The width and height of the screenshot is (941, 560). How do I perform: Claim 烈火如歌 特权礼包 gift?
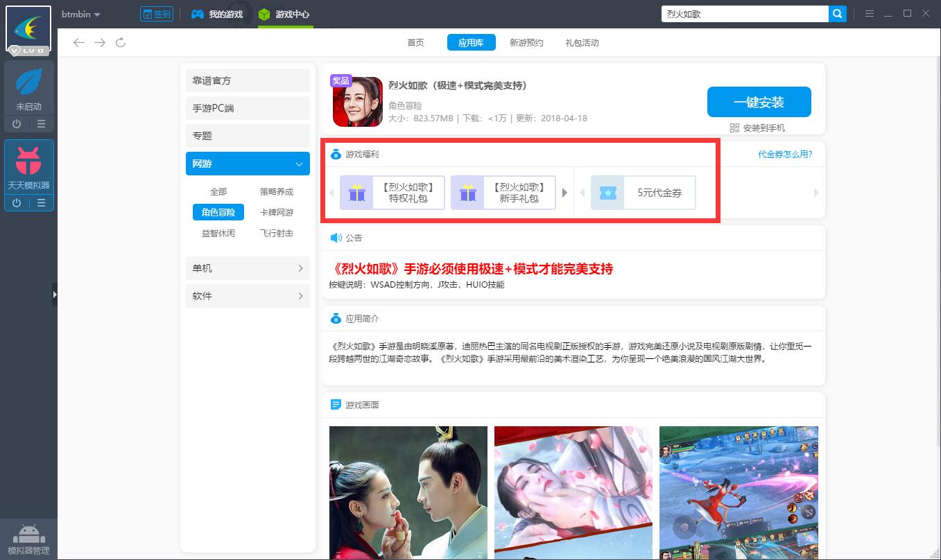392,193
